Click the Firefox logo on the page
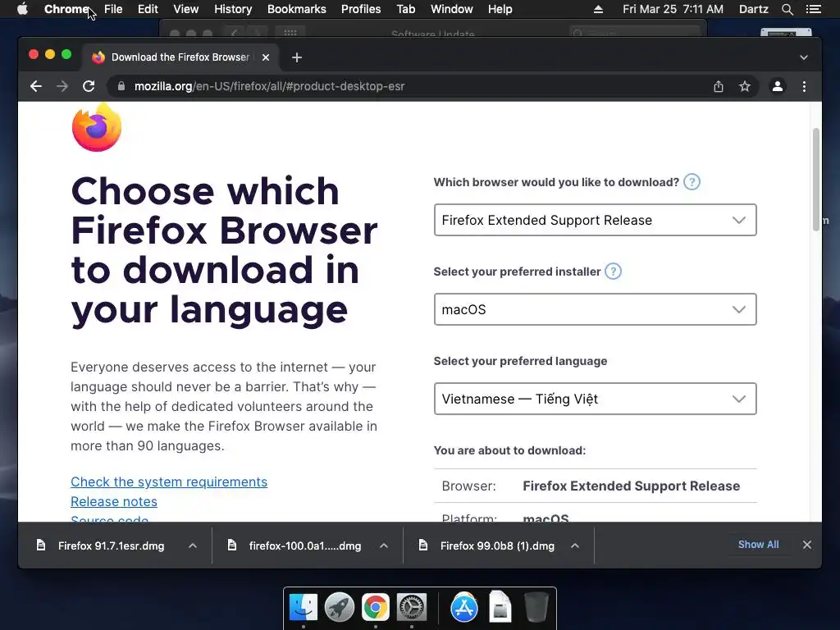The image size is (840, 630). 97,127
